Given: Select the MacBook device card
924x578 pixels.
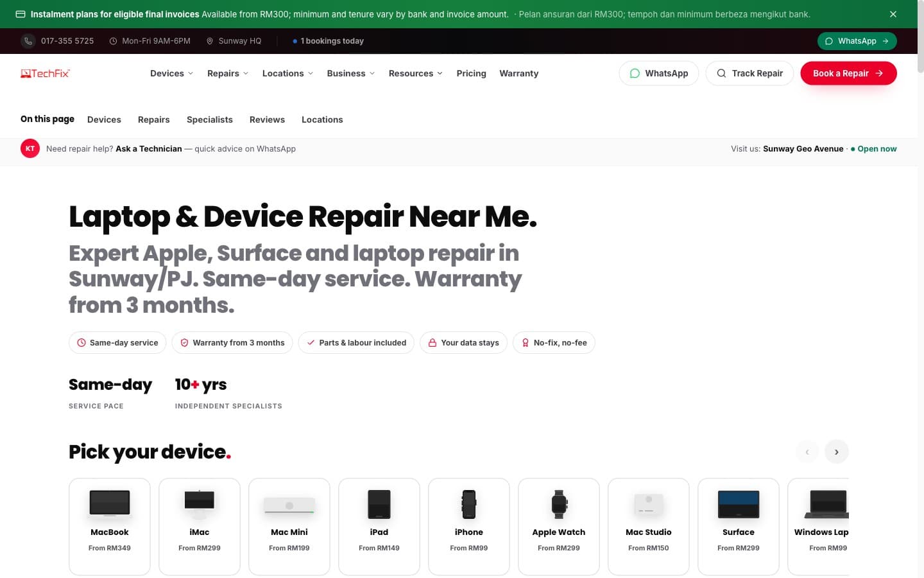Looking at the screenshot, I should pos(110,527).
